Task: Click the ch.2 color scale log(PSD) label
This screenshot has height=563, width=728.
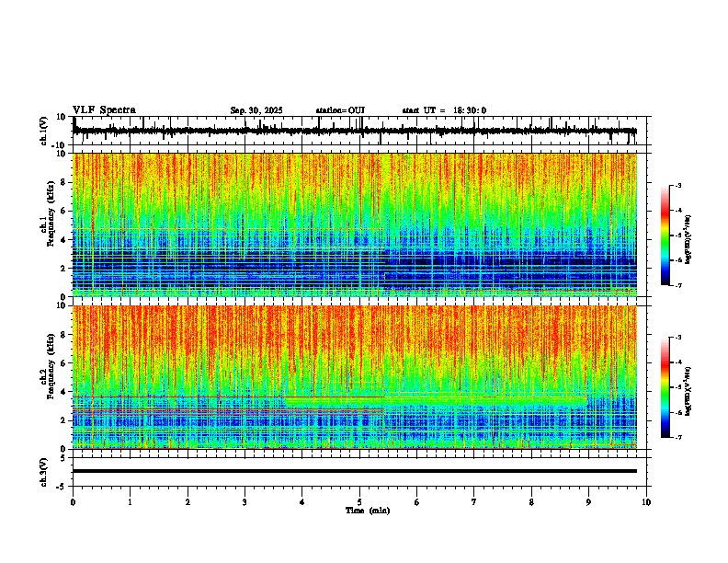Action: (x=688, y=391)
